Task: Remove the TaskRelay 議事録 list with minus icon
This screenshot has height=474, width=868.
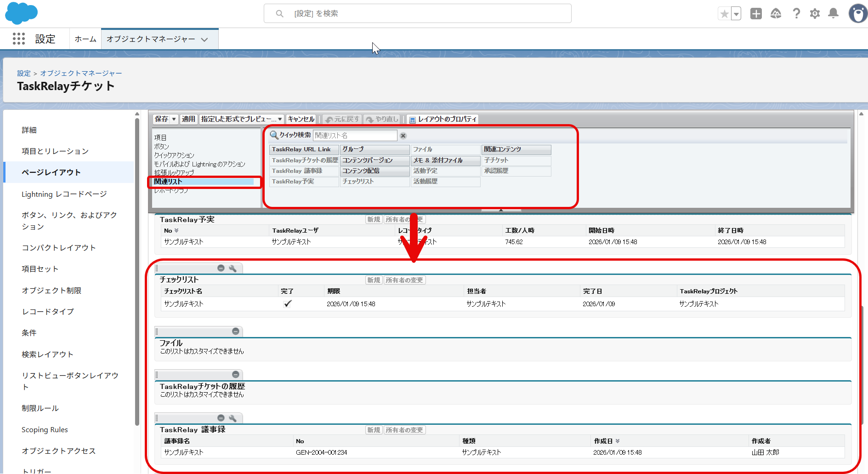Action: [221, 418]
